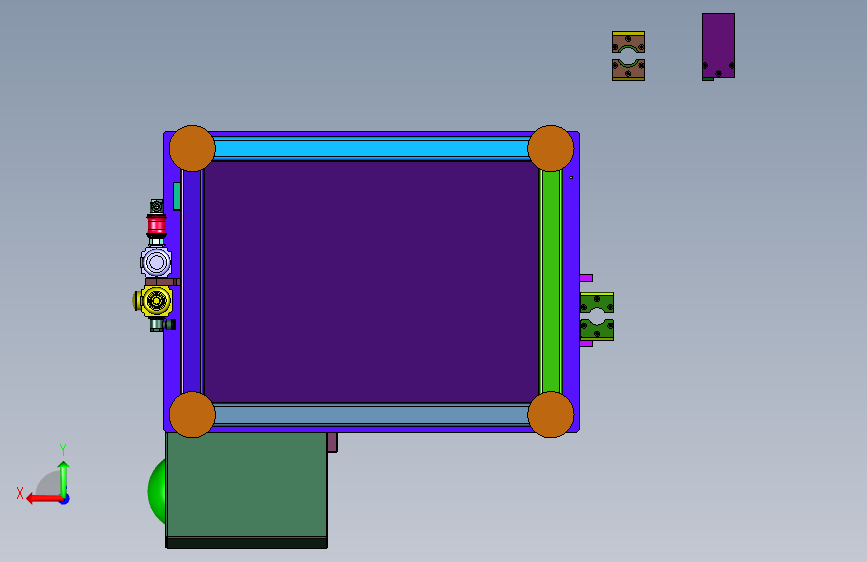Select the detached purple rectangular plate
The width and height of the screenshot is (867, 562).
click(718, 45)
